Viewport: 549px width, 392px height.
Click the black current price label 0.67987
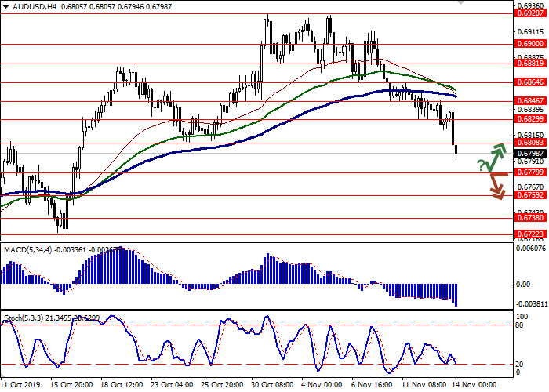pyautogui.click(x=529, y=154)
